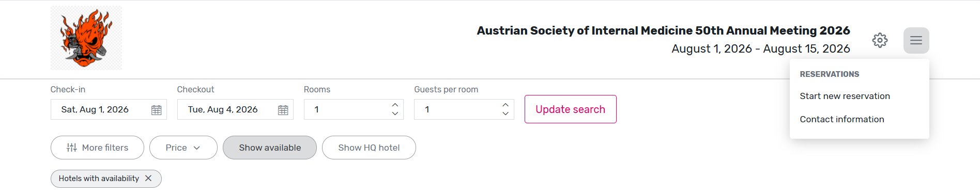Remove the Hotels with availability filter chip

pos(148,178)
